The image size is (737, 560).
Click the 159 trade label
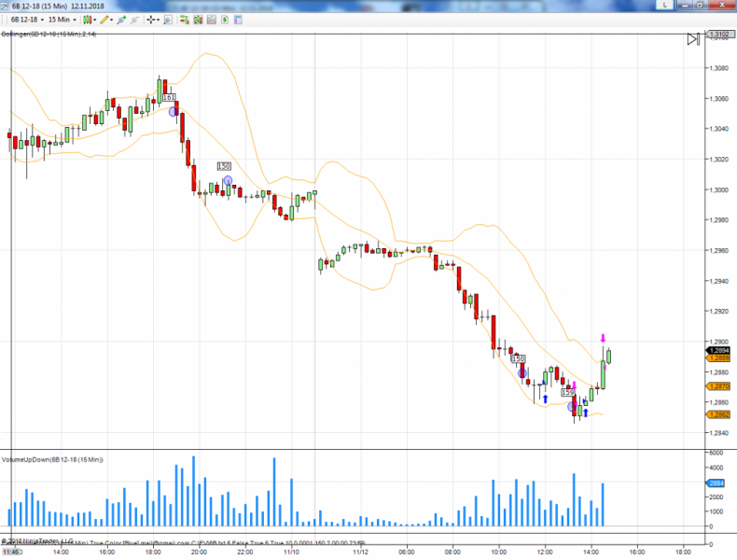pyautogui.click(x=568, y=392)
